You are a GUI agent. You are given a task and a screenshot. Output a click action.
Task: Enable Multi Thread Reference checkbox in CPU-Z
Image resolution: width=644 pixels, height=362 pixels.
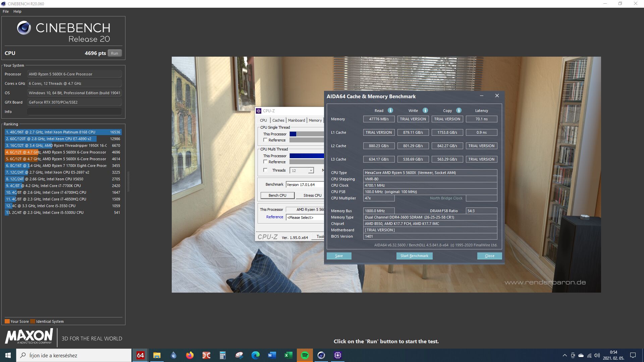coord(265,162)
